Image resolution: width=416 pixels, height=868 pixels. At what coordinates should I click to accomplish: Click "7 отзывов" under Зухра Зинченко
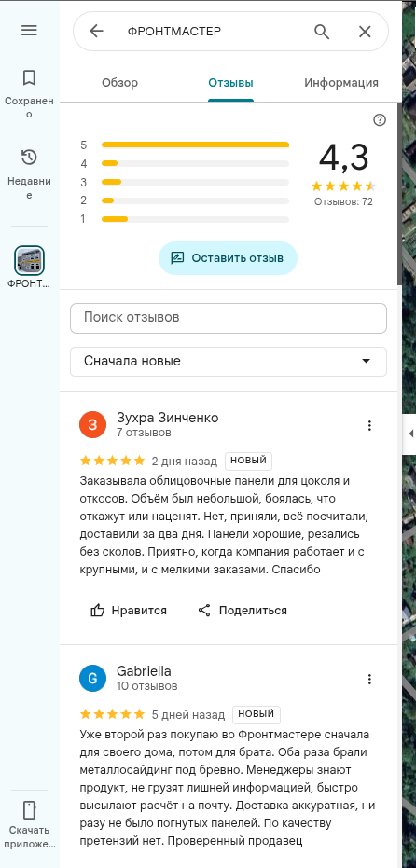tap(144, 433)
